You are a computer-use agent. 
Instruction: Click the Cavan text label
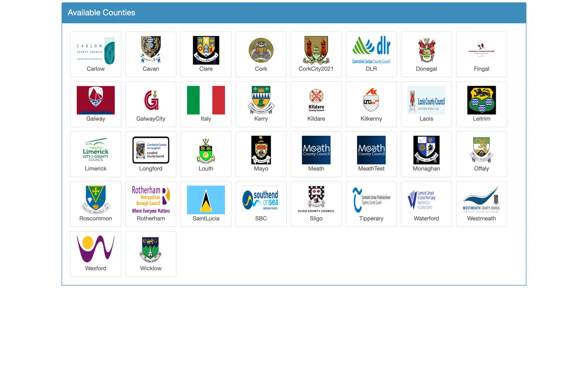[151, 69]
